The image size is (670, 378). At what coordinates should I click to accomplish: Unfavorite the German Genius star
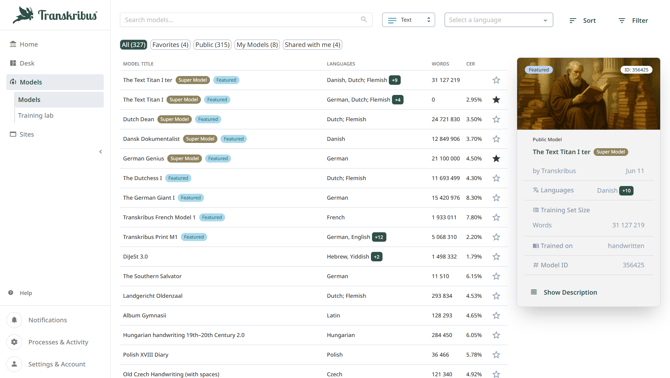[496, 158]
